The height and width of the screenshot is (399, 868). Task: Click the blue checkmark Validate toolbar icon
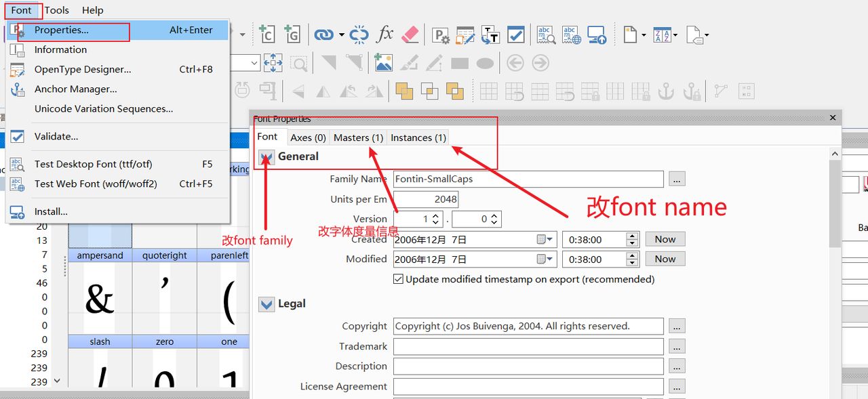[516, 35]
